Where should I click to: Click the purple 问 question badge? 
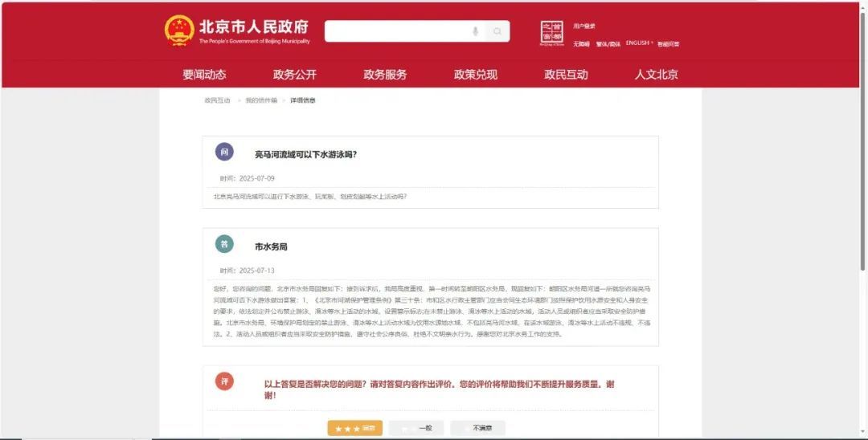(x=224, y=152)
